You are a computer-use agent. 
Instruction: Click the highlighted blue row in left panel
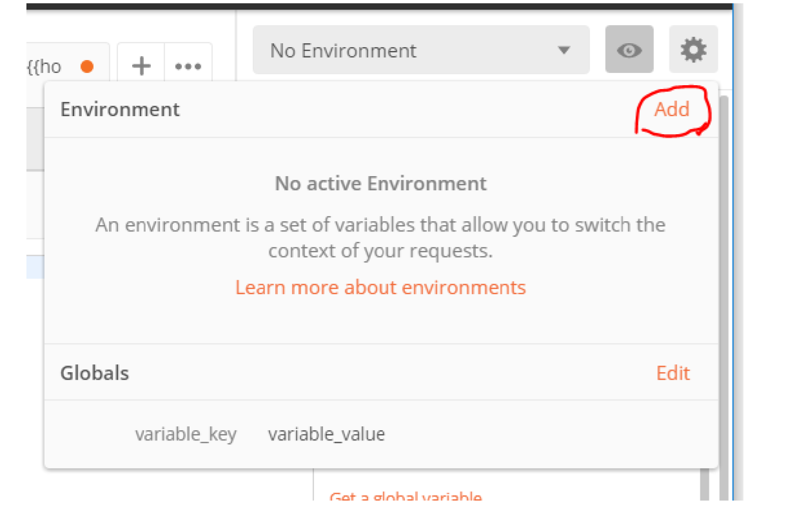coord(35,267)
